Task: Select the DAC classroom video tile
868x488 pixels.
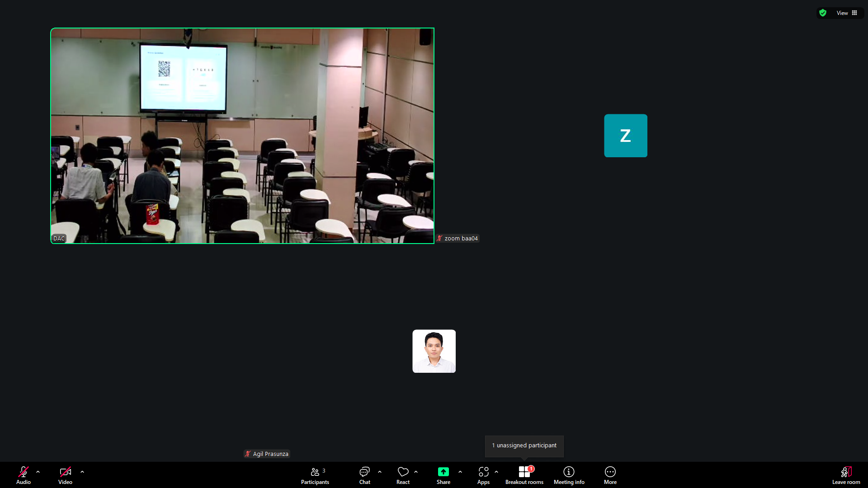Action: (x=242, y=136)
